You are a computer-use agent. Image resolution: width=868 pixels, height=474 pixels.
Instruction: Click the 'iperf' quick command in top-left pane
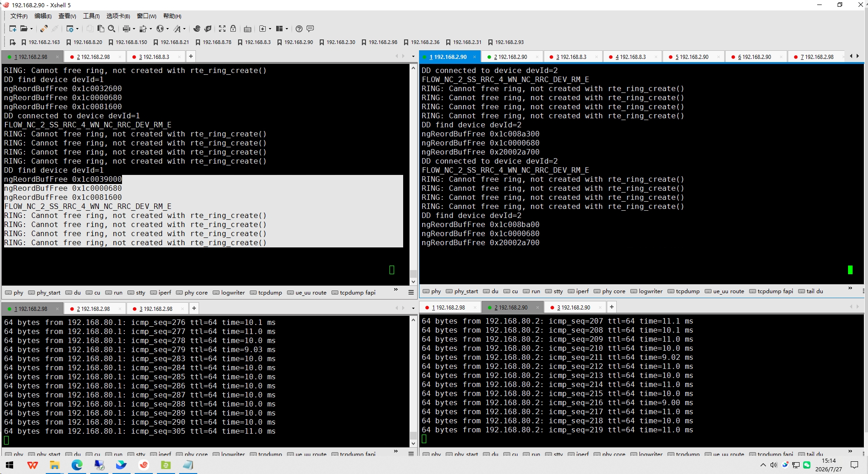pos(161,293)
